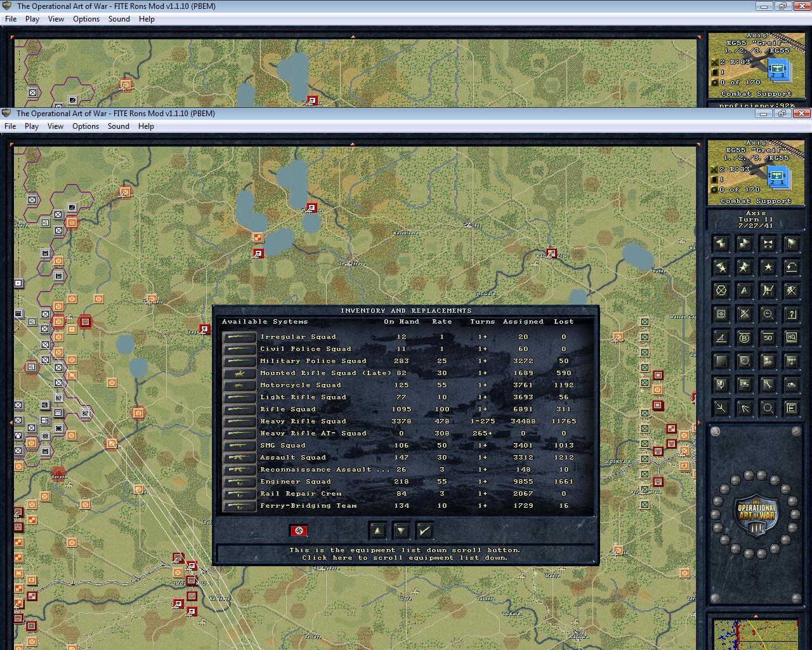This screenshot has width=812, height=650.
Task: Click the undo curved arrow tool button
Action: tap(791, 267)
